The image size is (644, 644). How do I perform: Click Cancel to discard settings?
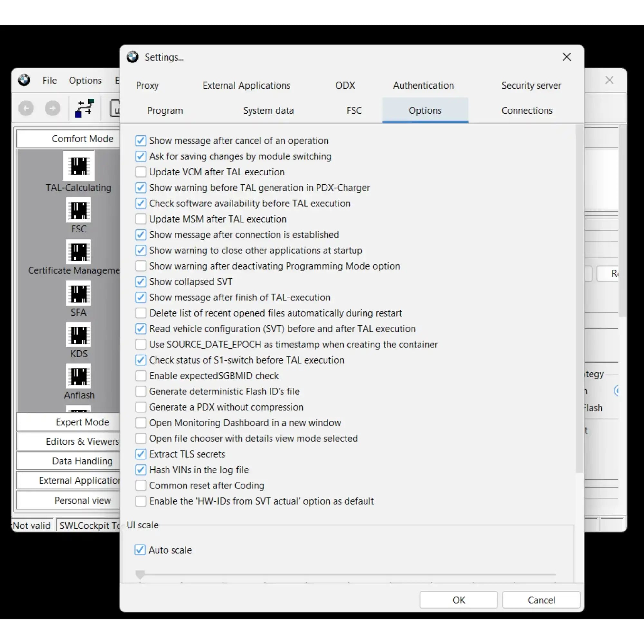pyautogui.click(x=541, y=600)
